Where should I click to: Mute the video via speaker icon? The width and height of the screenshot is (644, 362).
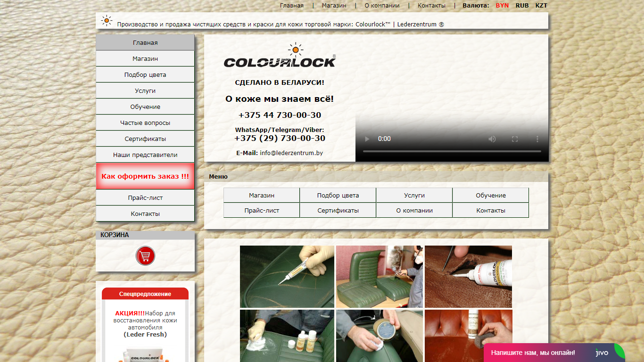click(492, 139)
